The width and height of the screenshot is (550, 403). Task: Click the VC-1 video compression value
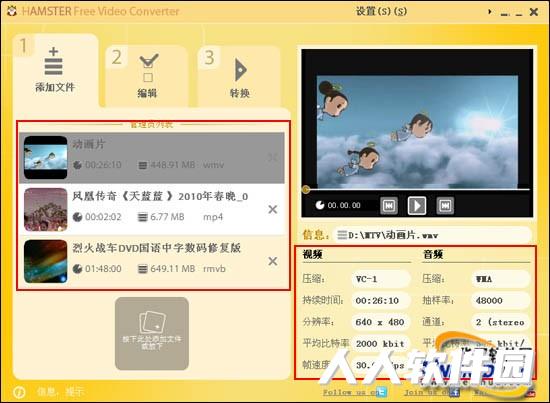[x=381, y=279]
